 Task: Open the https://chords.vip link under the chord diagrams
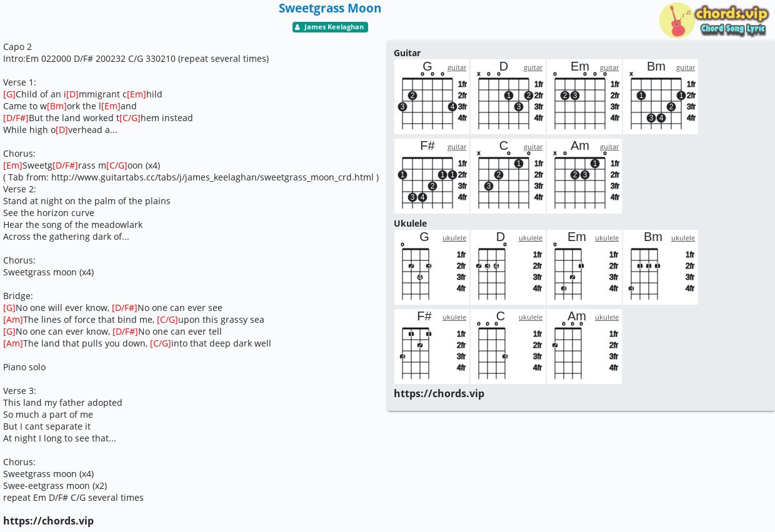point(439,393)
